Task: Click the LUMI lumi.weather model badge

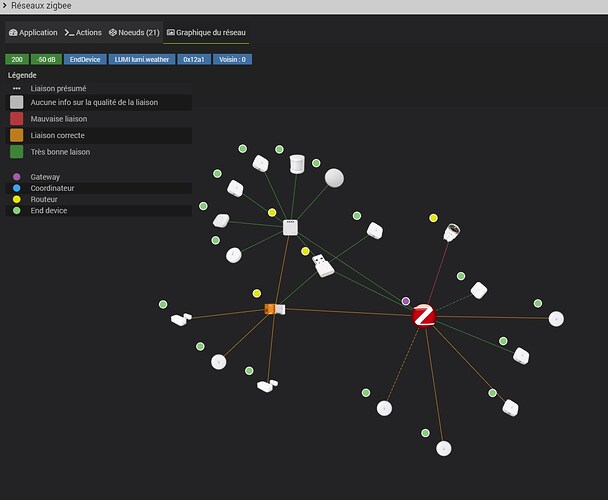Action: click(142, 59)
